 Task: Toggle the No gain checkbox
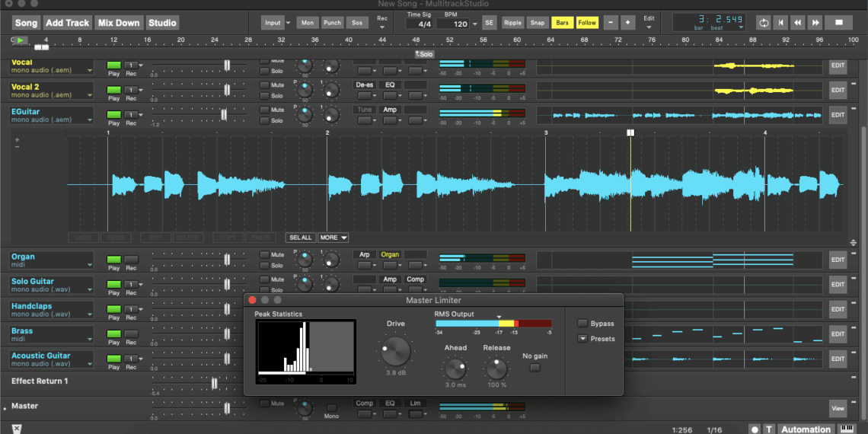(x=535, y=368)
